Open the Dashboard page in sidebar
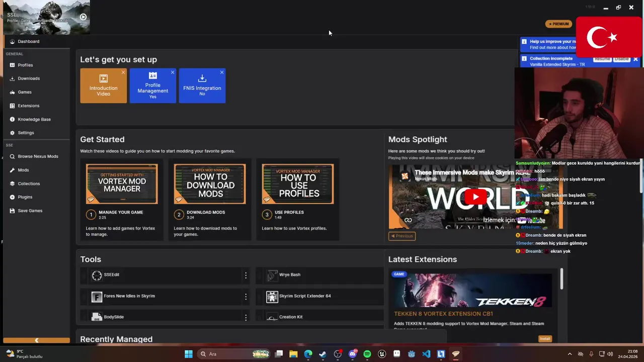Screen dimensions: 644x362 coord(28,42)
